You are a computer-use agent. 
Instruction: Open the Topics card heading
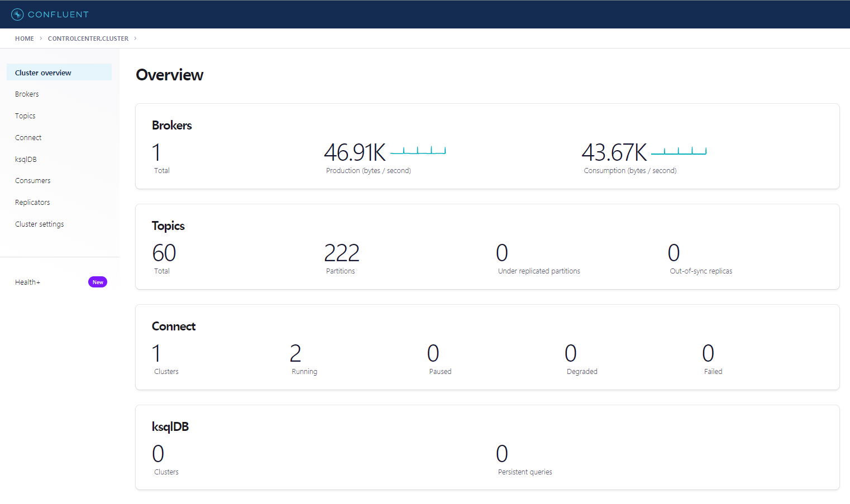point(168,226)
